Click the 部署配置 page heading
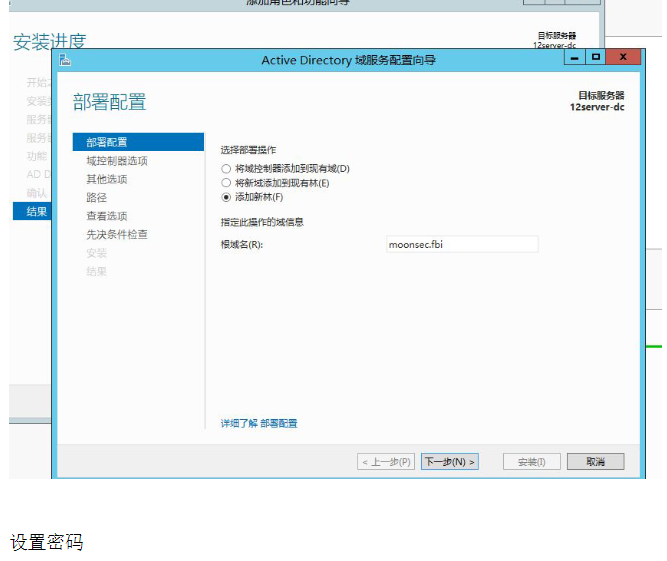Image resolution: width=667 pixels, height=561 pixels. (109, 102)
